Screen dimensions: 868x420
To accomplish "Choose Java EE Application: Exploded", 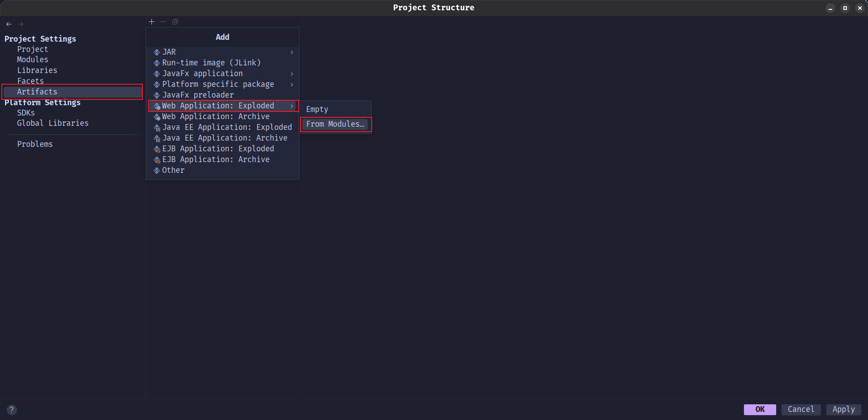I will tap(227, 127).
